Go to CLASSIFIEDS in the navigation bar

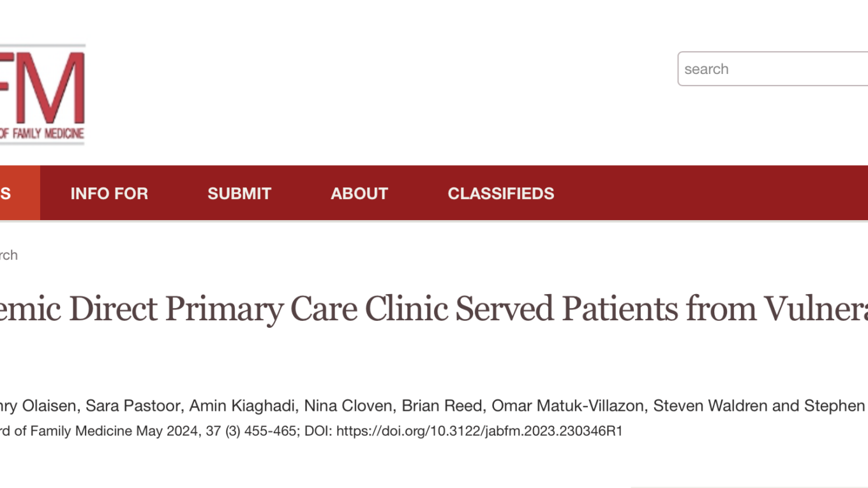501,193
